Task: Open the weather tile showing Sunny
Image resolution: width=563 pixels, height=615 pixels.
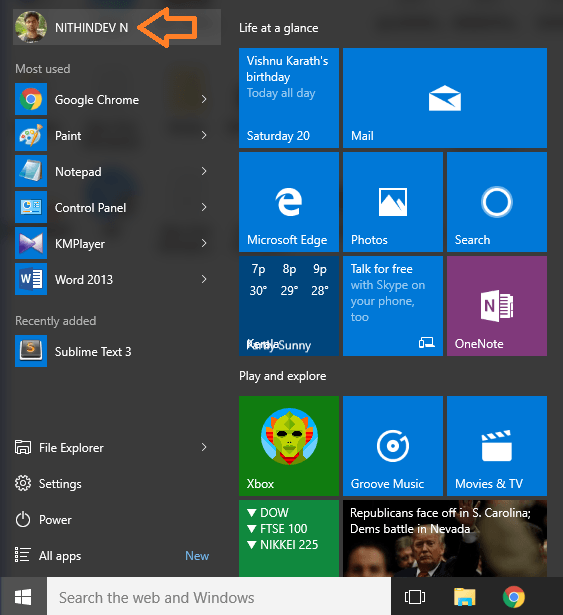Action: click(289, 306)
